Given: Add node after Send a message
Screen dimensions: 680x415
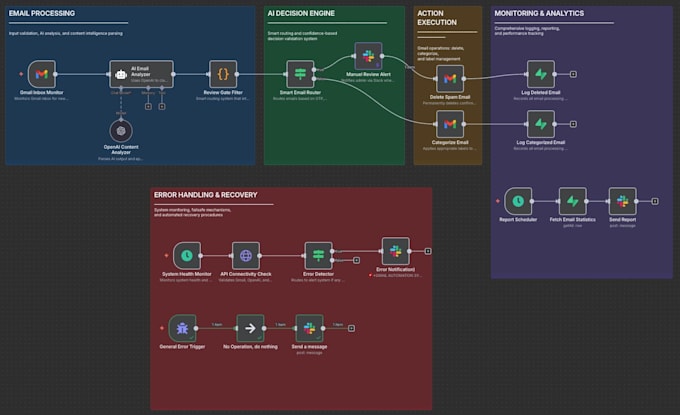Looking at the screenshot, I should pyautogui.click(x=351, y=328).
